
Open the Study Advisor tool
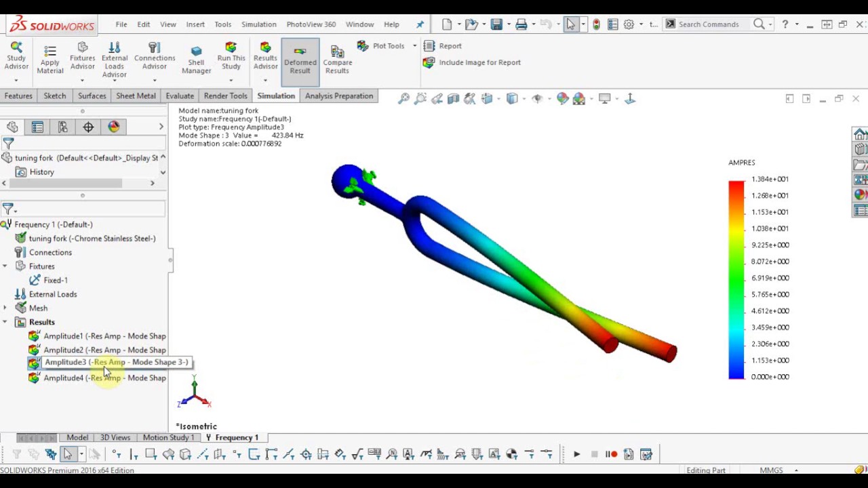(x=16, y=56)
